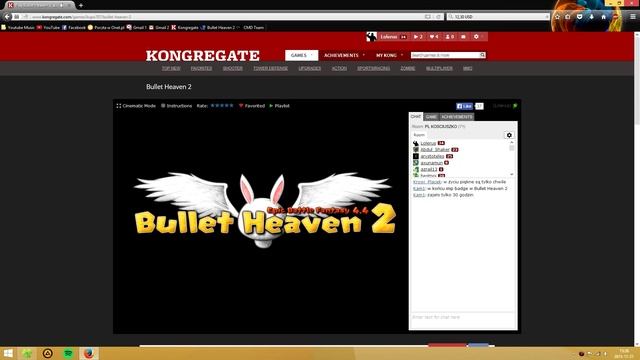Open the Youtube Music bookmark
The height and width of the screenshot is (360, 640).
(x=18, y=28)
